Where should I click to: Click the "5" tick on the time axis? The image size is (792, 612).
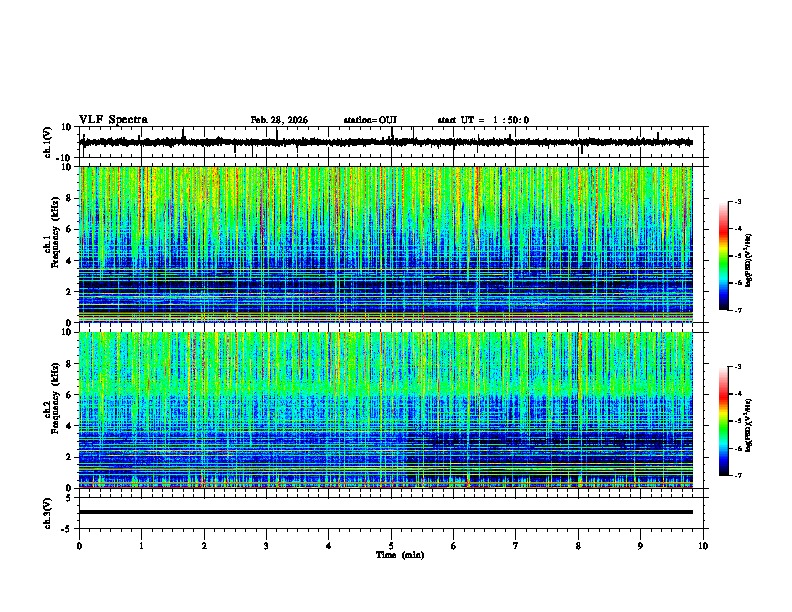(x=391, y=546)
